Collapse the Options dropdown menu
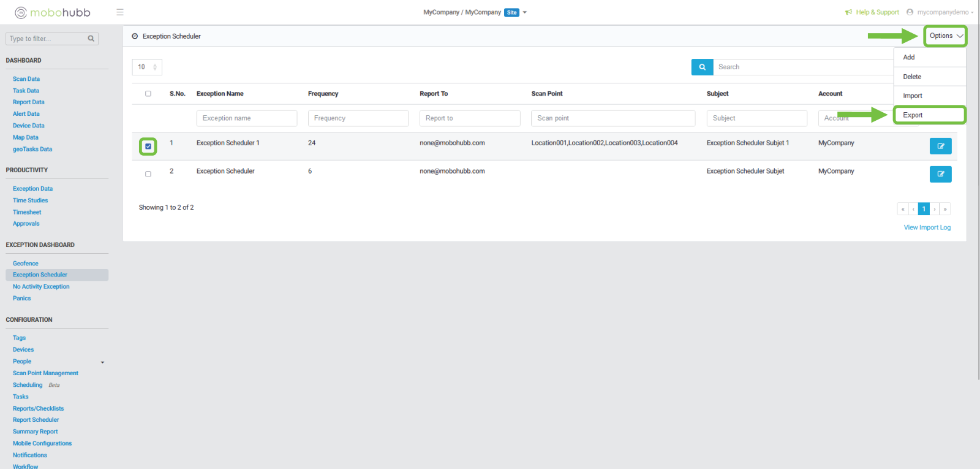This screenshot has width=980, height=469. [945, 36]
